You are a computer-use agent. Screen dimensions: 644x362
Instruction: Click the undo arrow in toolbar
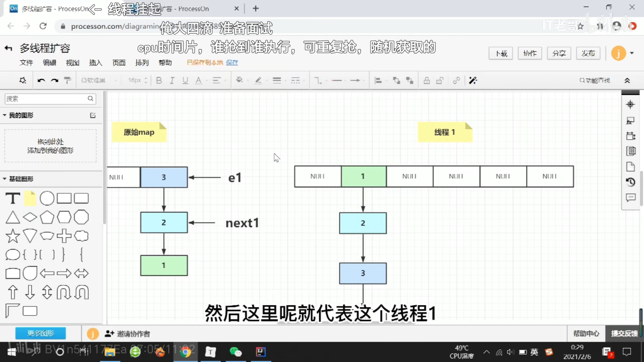[41, 80]
